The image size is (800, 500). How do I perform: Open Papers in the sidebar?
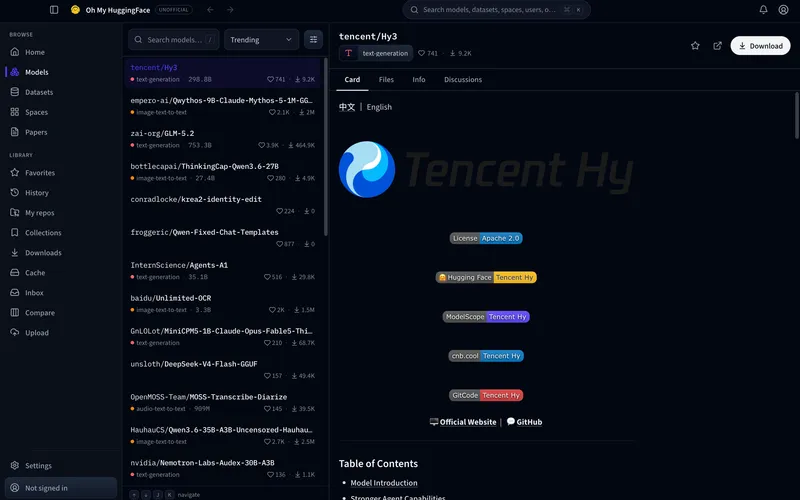click(x=61, y=132)
